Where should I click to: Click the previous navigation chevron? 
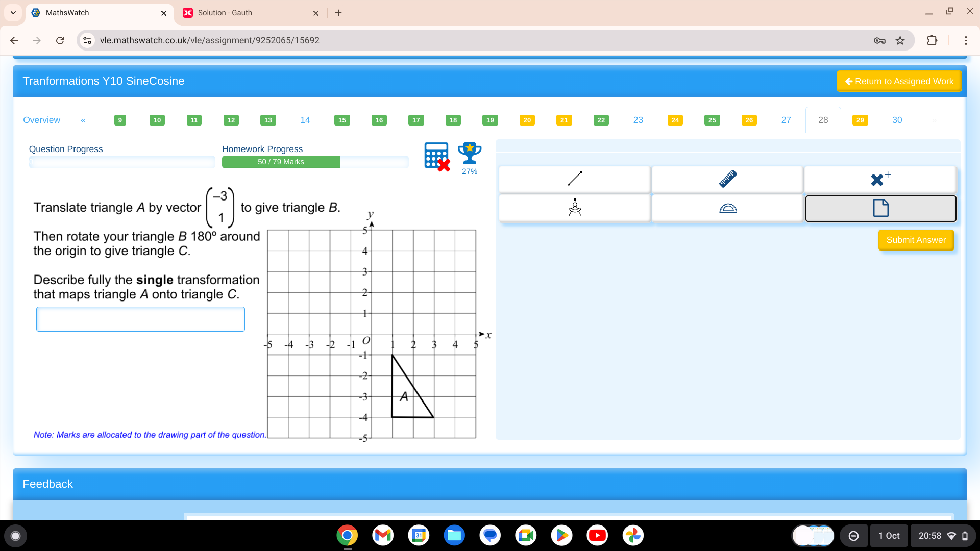click(83, 120)
